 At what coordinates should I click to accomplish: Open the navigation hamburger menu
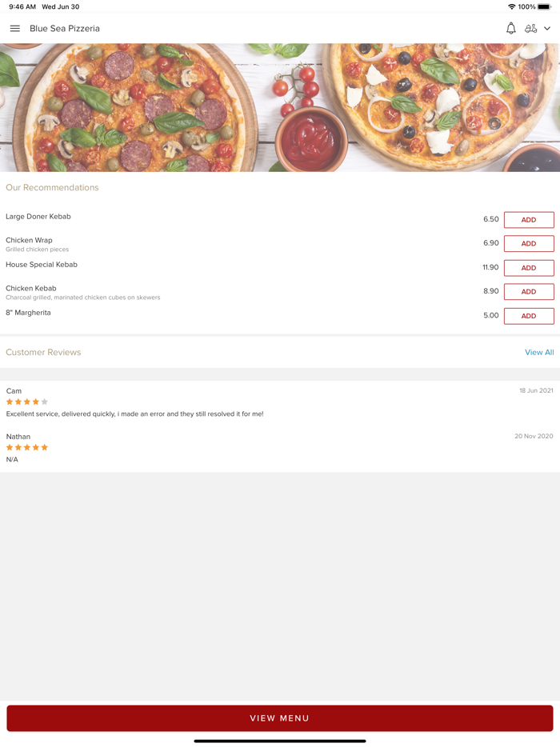click(x=14, y=28)
